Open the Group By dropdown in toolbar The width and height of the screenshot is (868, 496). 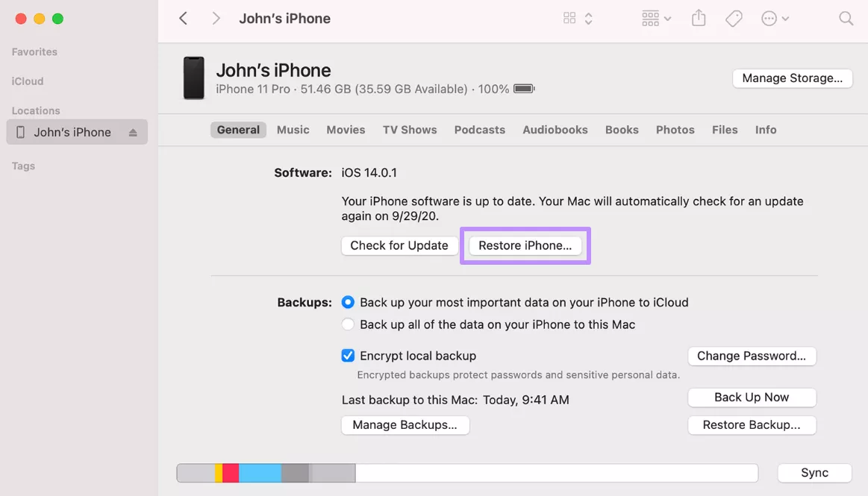tap(657, 18)
